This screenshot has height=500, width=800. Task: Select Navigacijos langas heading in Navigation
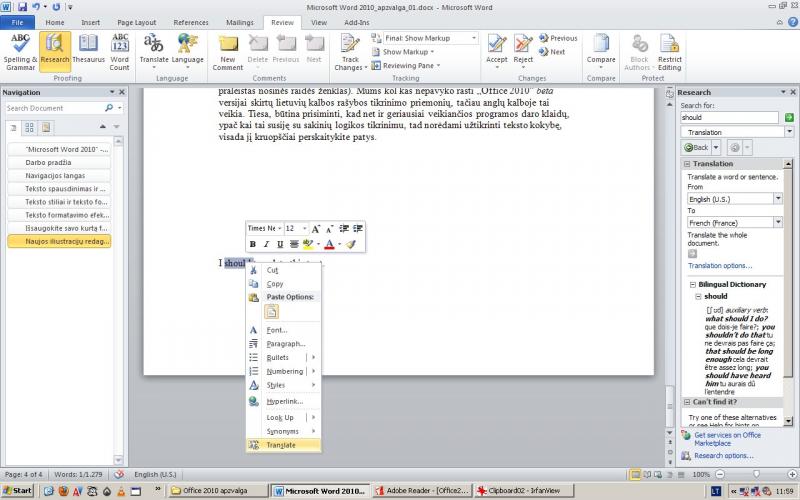pos(59,176)
